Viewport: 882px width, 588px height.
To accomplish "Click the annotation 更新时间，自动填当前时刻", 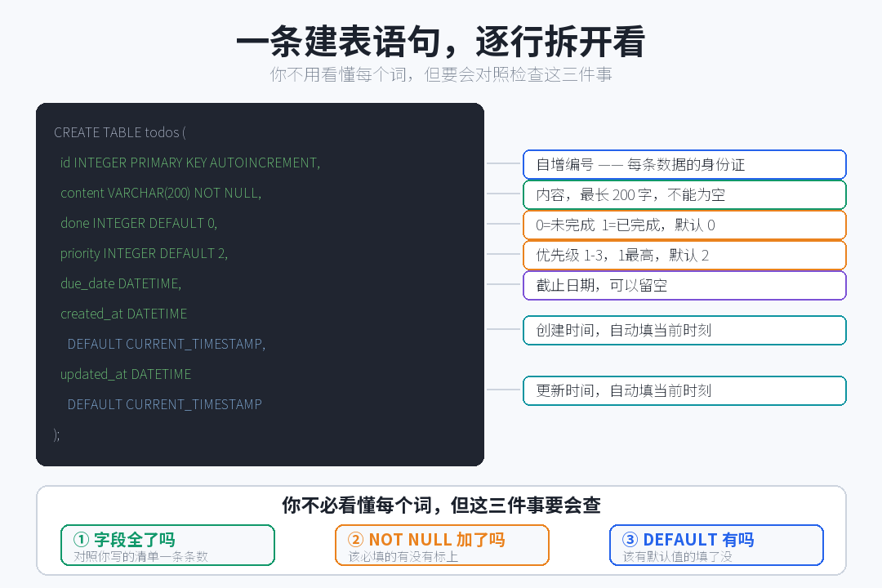I will [x=684, y=390].
